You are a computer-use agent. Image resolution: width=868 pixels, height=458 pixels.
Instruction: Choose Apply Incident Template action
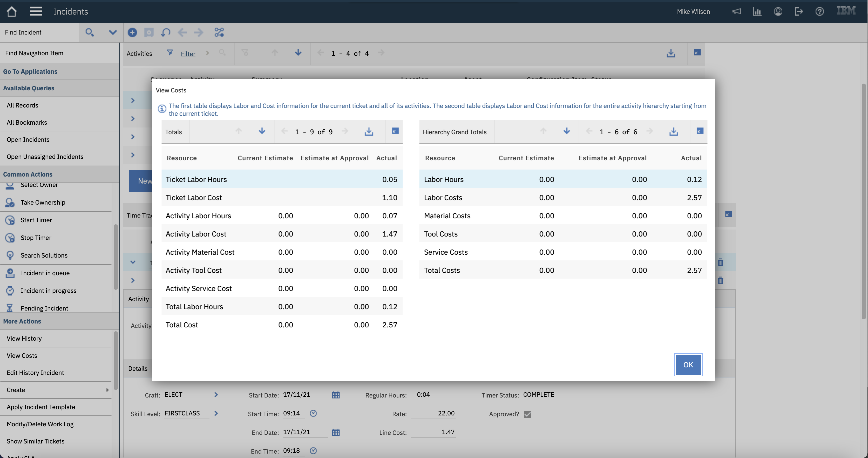point(41,407)
